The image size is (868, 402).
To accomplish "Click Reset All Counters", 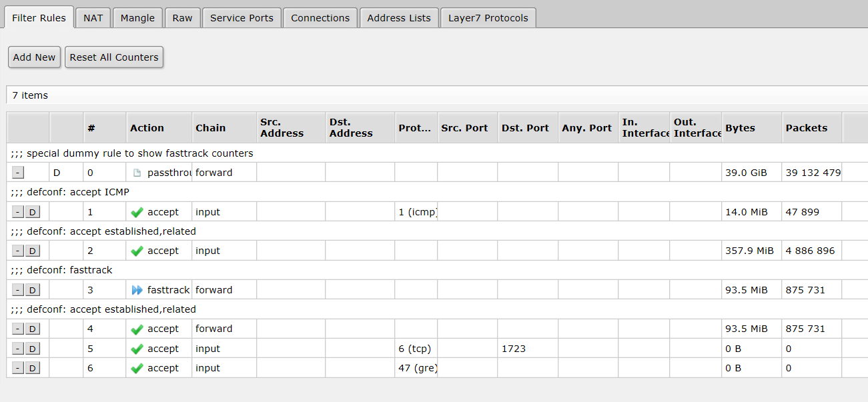I will [x=114, y=57].
